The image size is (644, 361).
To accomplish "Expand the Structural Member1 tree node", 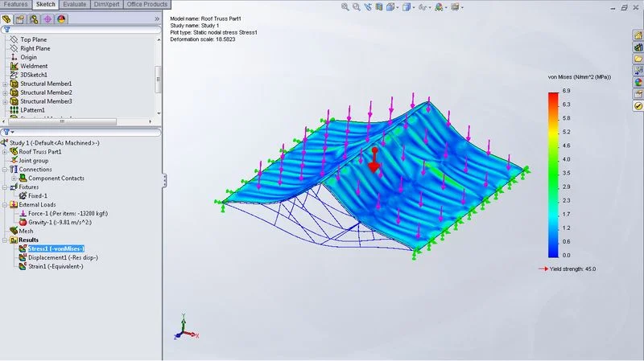I will 6,84.
